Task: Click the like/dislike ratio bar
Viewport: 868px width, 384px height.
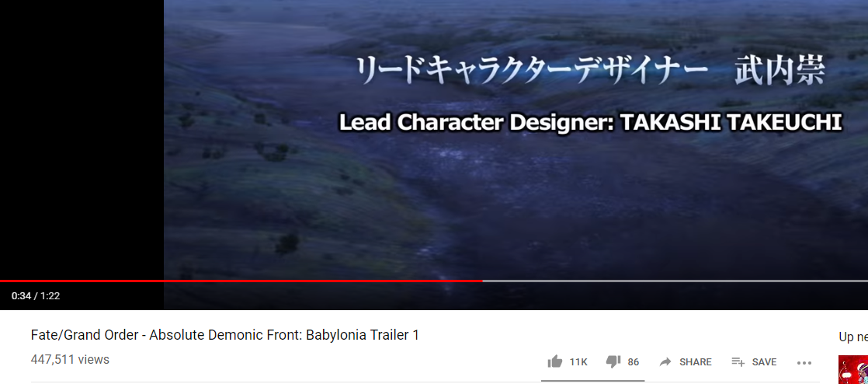Action: pyautogui.click(x=593, y=381)
